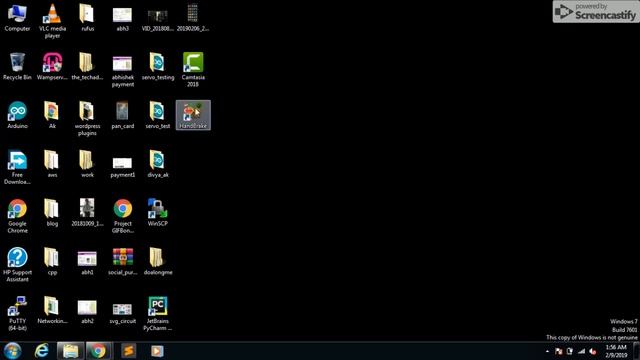Select the HandBrake shortcut

click(193, 115)
